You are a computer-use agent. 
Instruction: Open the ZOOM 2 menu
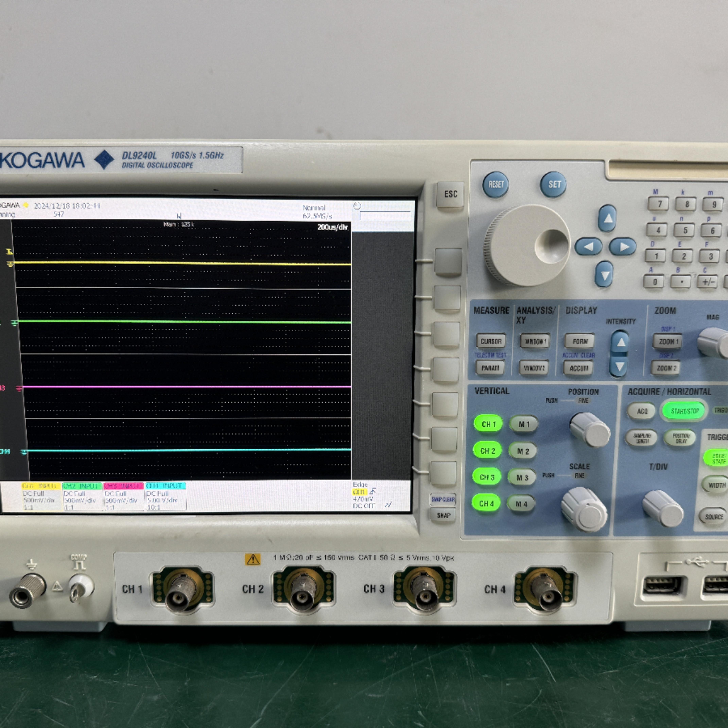pyautogui.click(x=666, y=368)
